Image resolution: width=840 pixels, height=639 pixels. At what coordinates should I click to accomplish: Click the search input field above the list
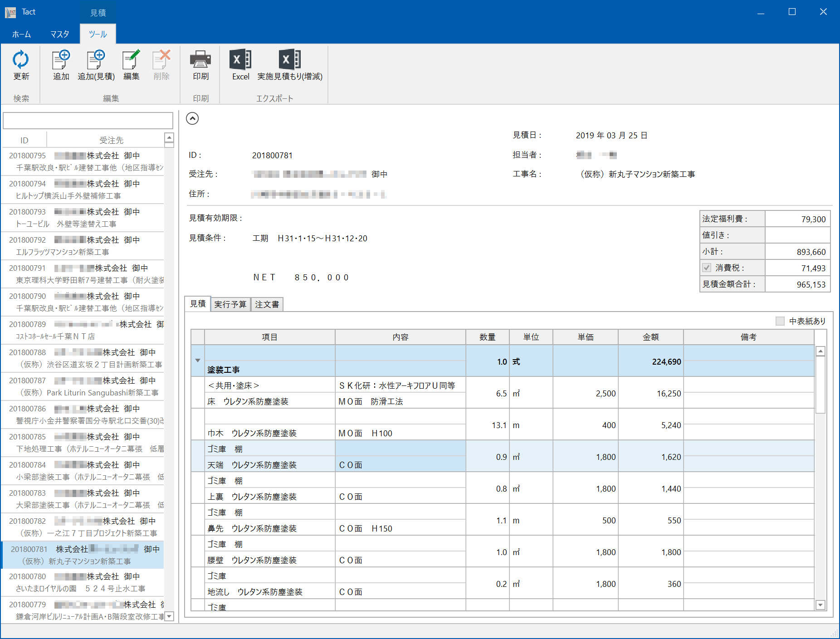pyautogui.click(x=87, y=120)
